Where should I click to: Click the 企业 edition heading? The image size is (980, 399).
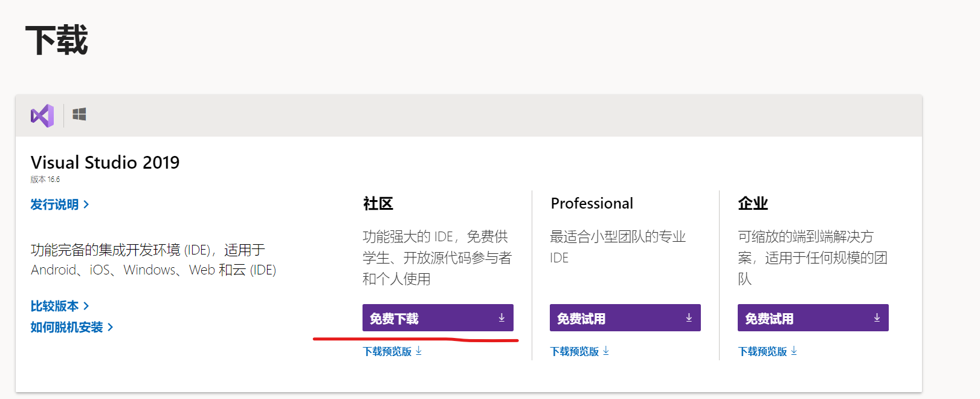click(x=753, y=204)
